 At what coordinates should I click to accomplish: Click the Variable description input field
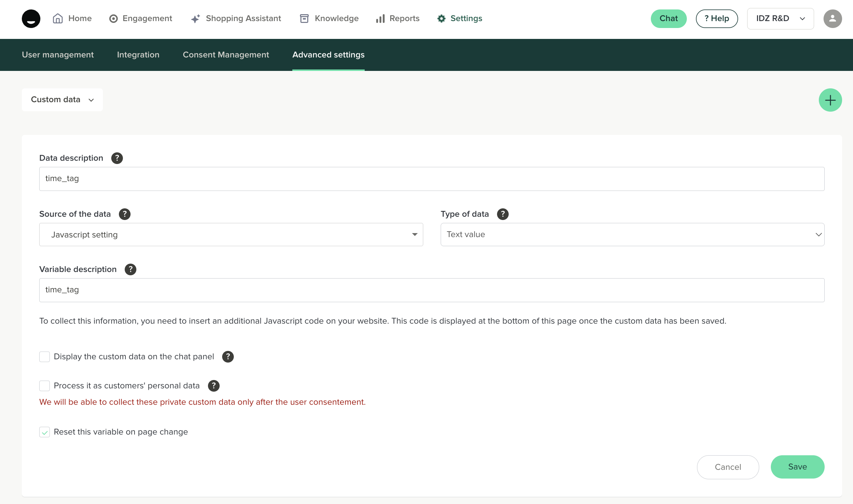pos(432,290)
